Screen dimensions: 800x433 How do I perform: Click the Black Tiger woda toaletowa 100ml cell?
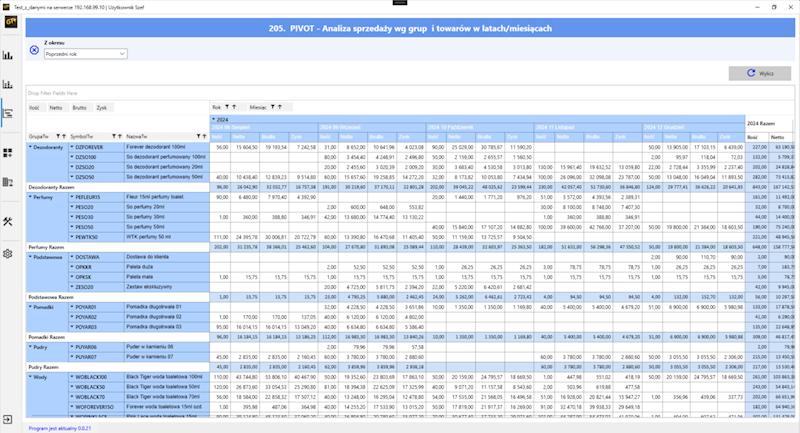(x=167, y=377)
